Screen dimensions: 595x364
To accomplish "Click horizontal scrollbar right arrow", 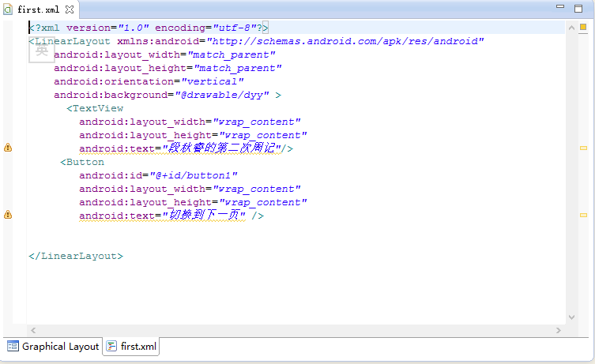I will tap(559, 330).
